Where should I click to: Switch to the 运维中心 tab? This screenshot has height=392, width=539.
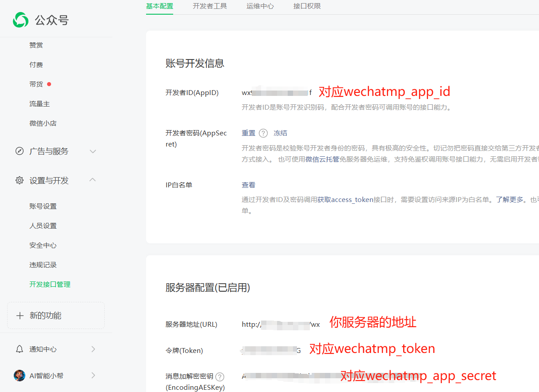(x=260, y=6)
